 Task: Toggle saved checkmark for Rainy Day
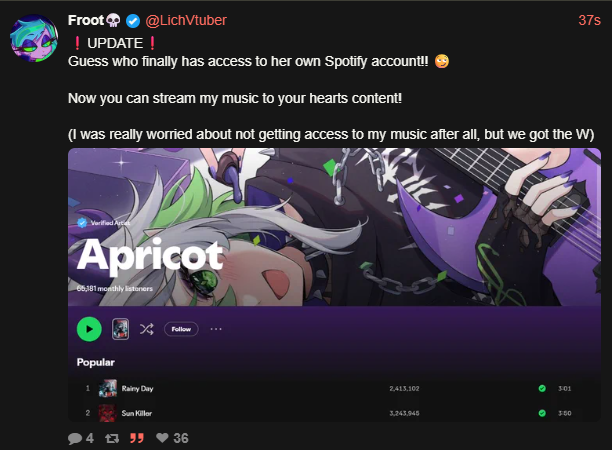(542, 388)
